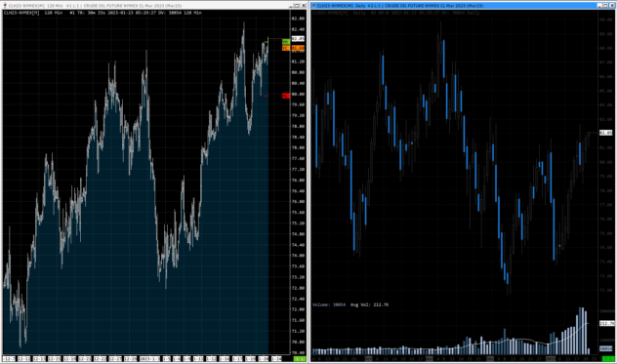Click the Daily chart window icon
This screenshot has width=617, height=364.
point(313,6)
